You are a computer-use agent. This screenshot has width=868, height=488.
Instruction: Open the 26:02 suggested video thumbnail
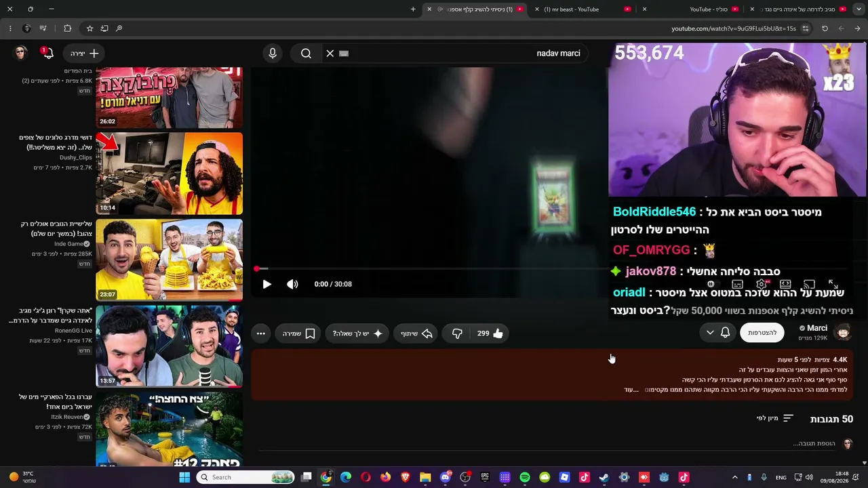[x=169, y=98]
